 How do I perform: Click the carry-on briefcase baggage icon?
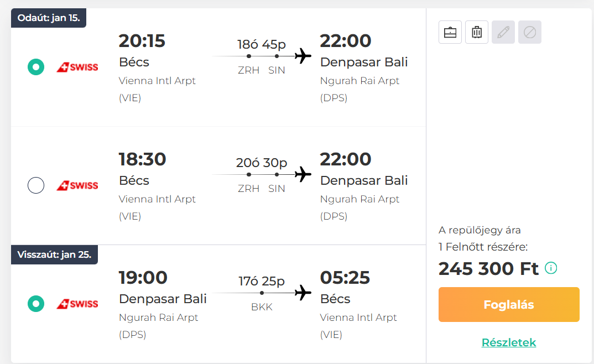pos(450,32)
